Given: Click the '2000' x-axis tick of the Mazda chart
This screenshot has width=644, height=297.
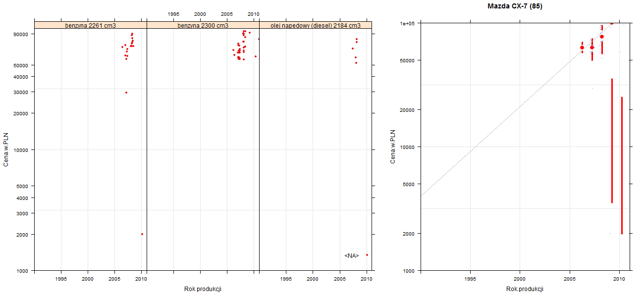Looking at the screenshot, I should 520,279.
